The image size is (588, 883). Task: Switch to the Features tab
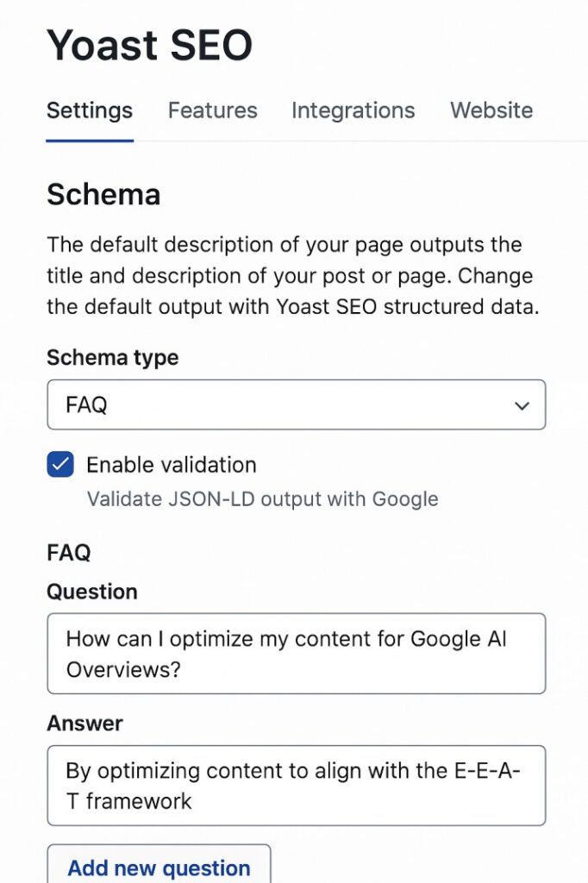tap(212, 110)
